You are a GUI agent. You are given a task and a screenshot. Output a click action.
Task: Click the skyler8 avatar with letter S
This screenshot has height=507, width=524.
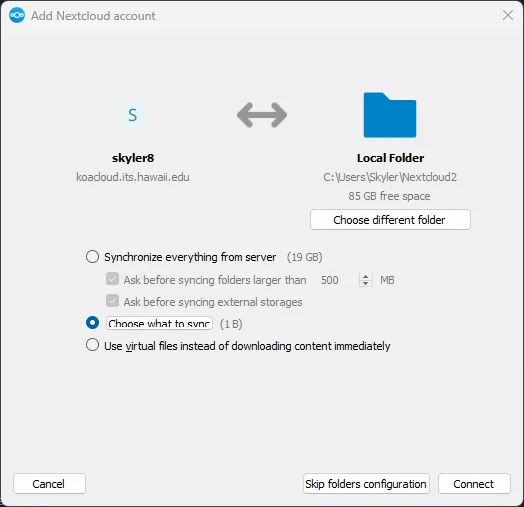[133, 115]
